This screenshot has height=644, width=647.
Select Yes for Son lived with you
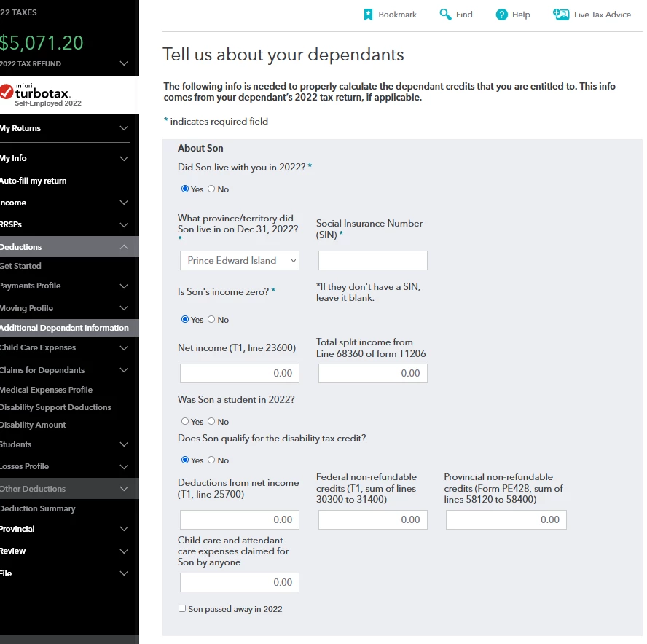[x=185, y=189]
